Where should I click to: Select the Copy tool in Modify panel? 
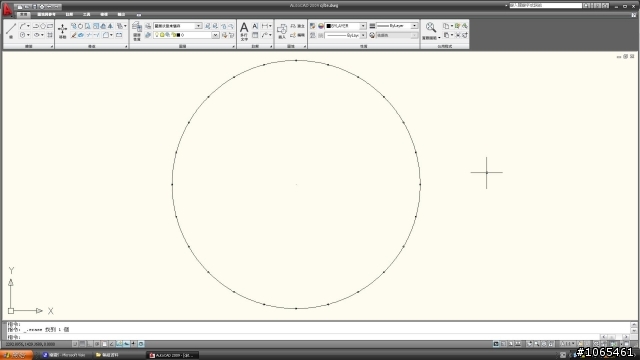(73, 26)
